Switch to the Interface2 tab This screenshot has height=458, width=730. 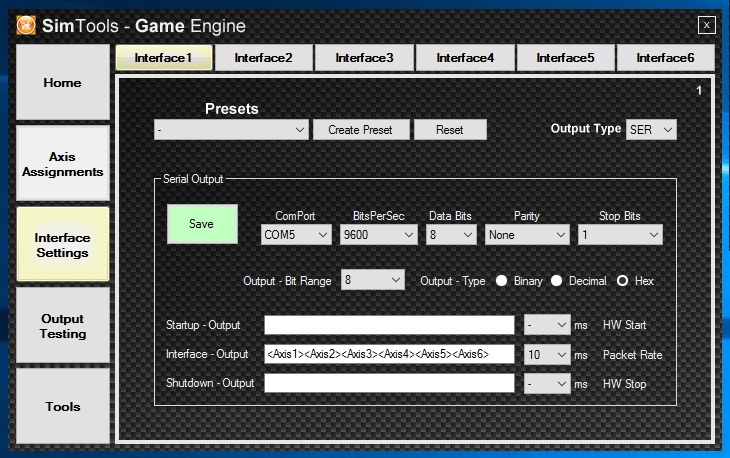coord(264,58)
